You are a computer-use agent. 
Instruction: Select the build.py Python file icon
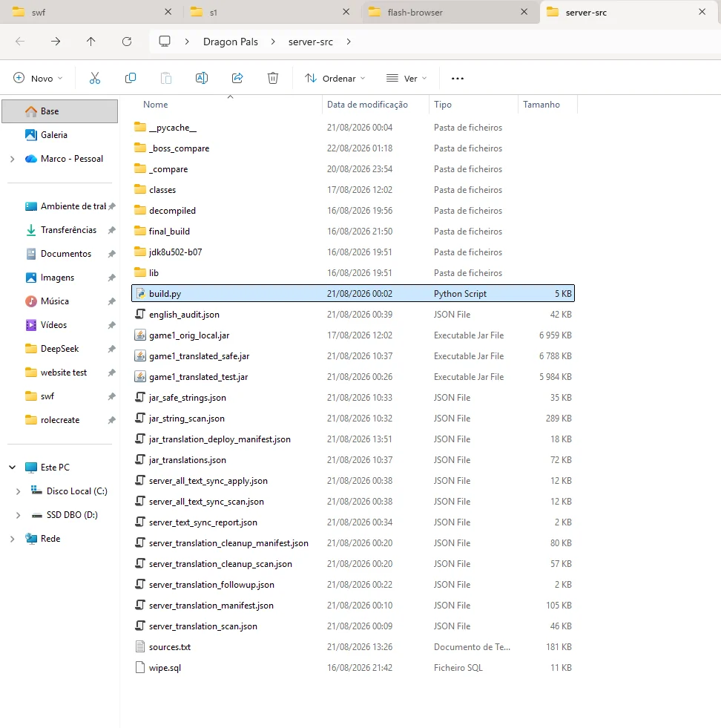tap(140, 293)
